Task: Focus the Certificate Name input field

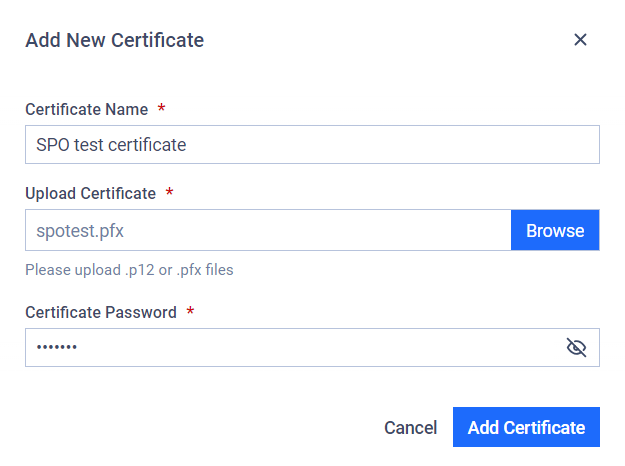Action: click(312, 144)
